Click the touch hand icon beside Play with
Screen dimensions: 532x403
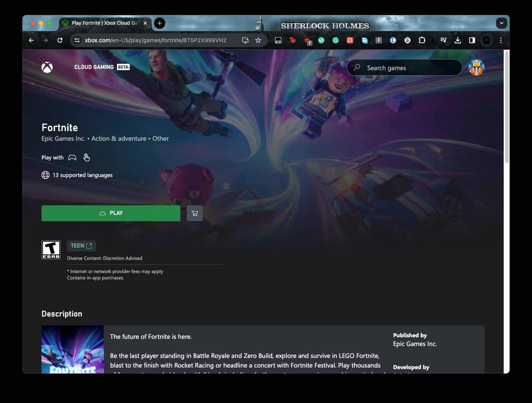point(87,157)
